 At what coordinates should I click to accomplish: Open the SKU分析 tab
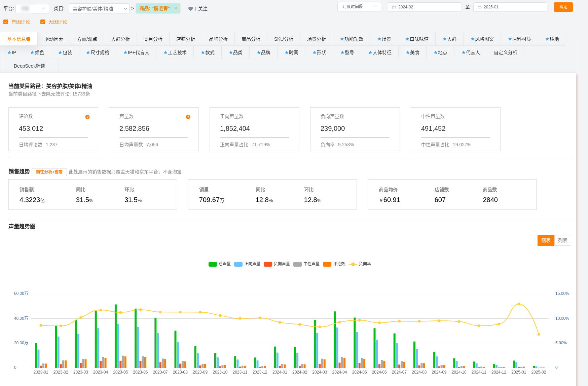pos(284,39)
